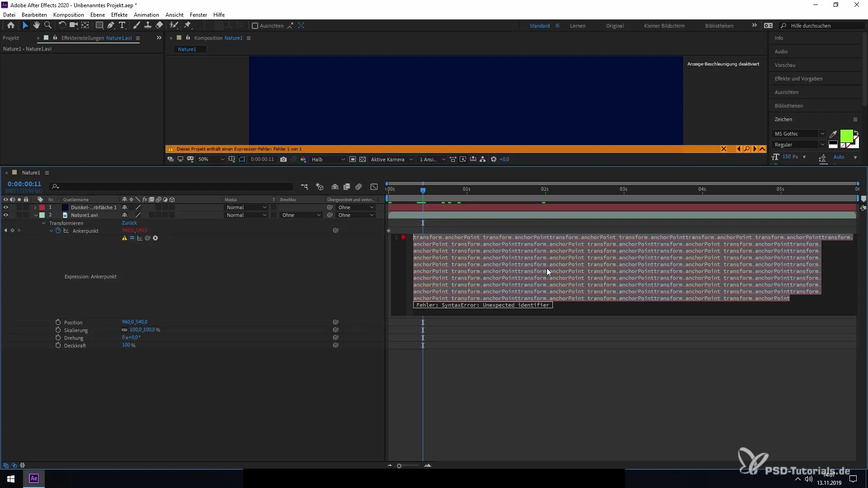
Task: Open the Graph Editor icon
Action: [374, 187]
